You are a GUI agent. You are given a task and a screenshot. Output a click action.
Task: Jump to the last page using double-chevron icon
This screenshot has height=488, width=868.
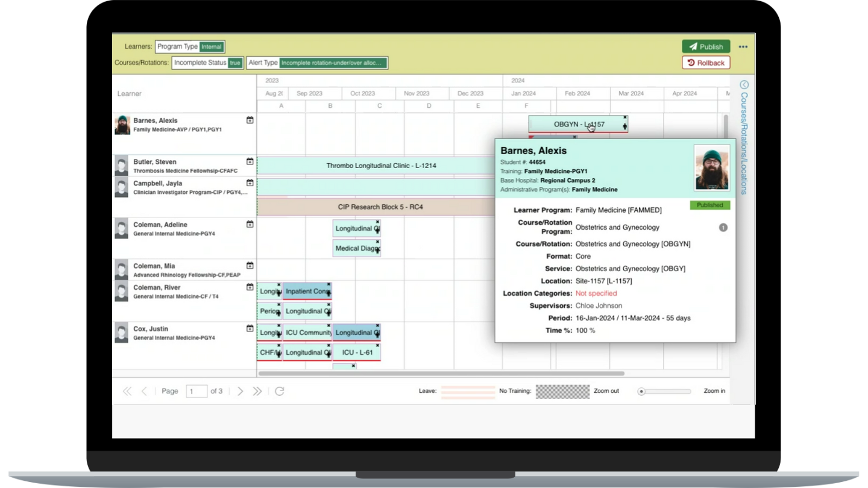click(x=257, y=391)
